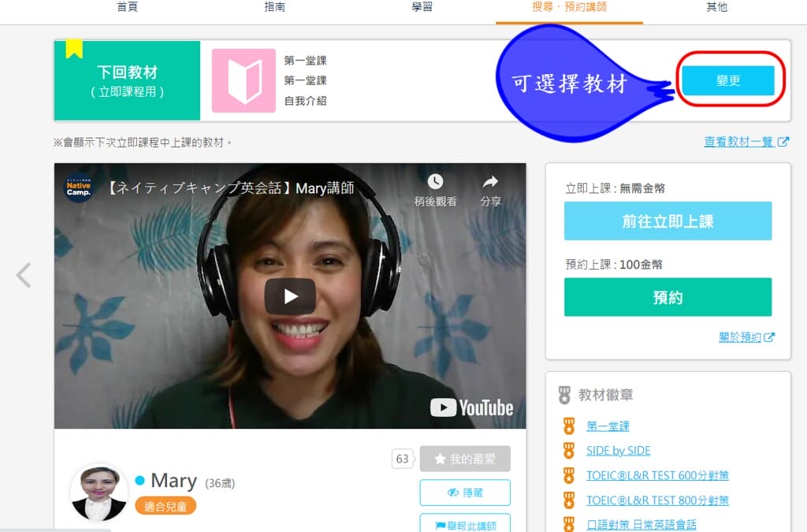Click the 自我介紹 lesson text

(306, 100)
